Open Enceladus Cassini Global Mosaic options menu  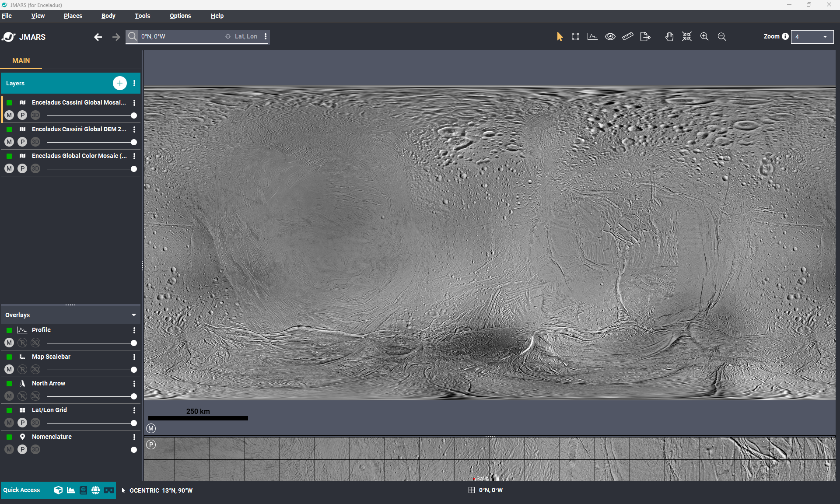[x=134, y=102]
